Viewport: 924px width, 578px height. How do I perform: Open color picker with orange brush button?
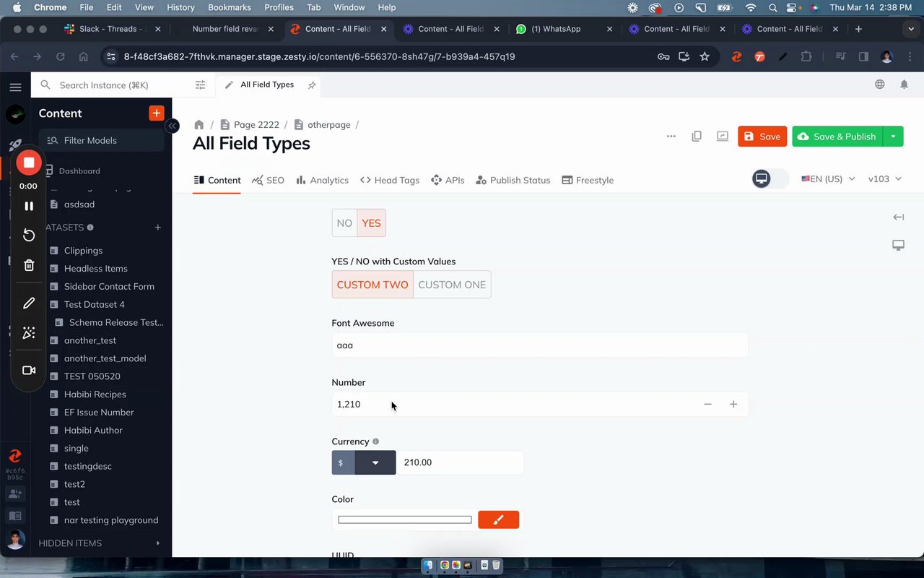(x=498, y=519)
